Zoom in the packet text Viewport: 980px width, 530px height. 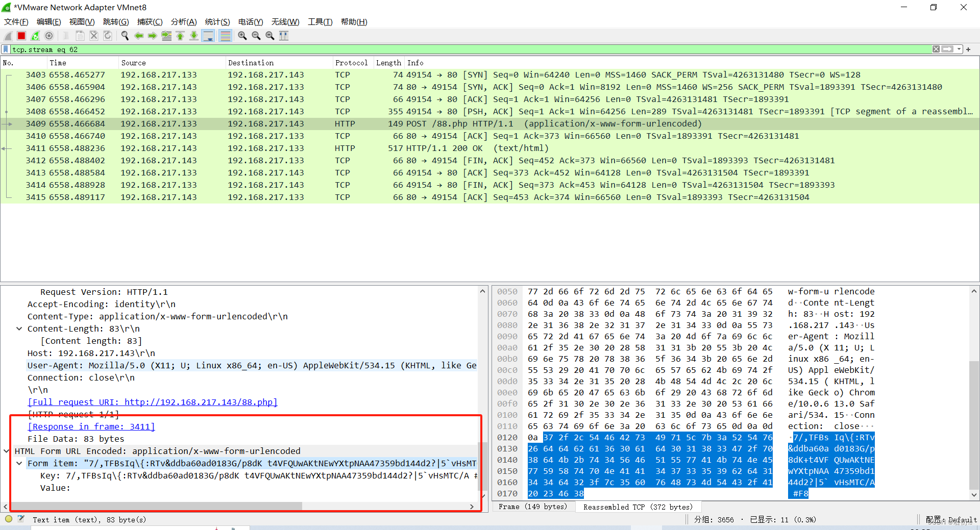pos(242,36)
